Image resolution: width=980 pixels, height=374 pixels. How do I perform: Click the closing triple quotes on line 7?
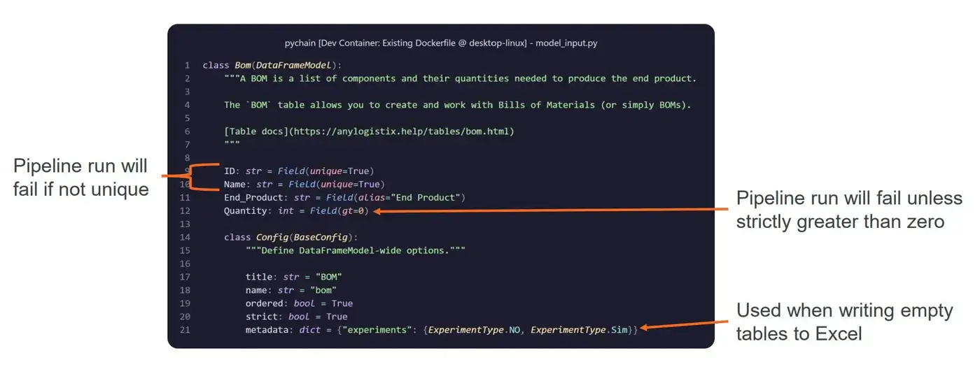(232, 145)
